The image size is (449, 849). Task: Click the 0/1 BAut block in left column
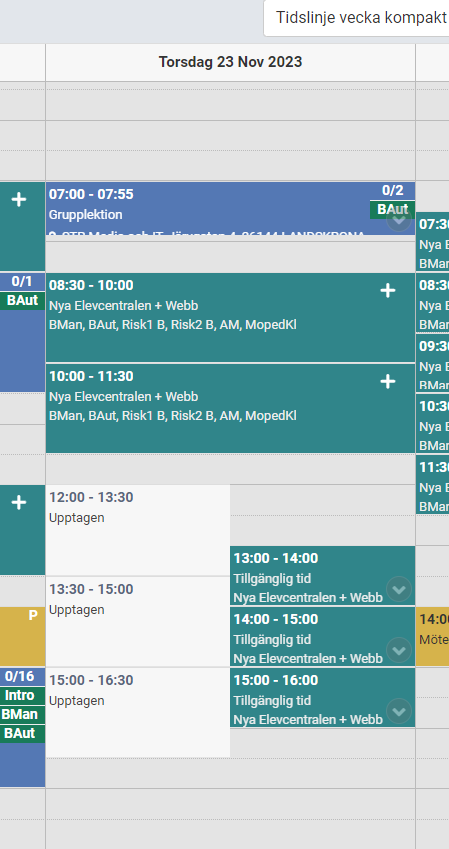22,332
